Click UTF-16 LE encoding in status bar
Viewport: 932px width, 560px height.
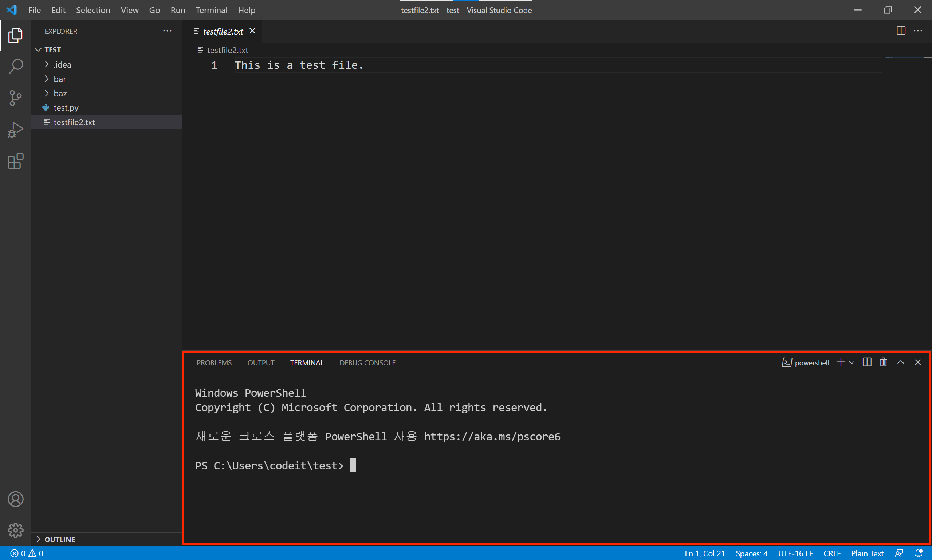(x=795, y=553)
